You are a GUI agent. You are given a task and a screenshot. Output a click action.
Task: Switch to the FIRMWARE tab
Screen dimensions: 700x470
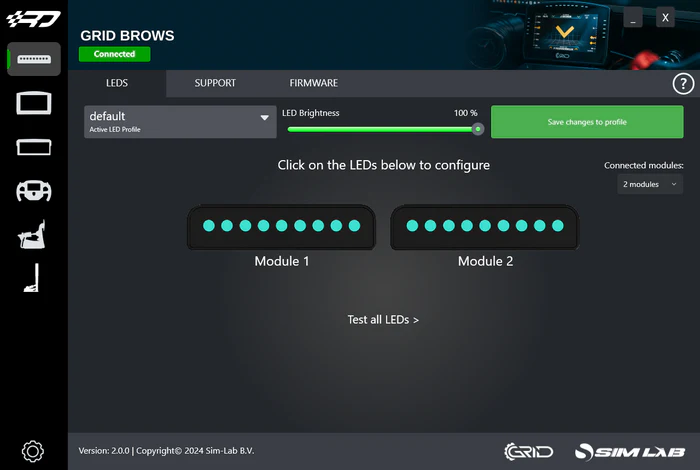click(x=313, y=83)
